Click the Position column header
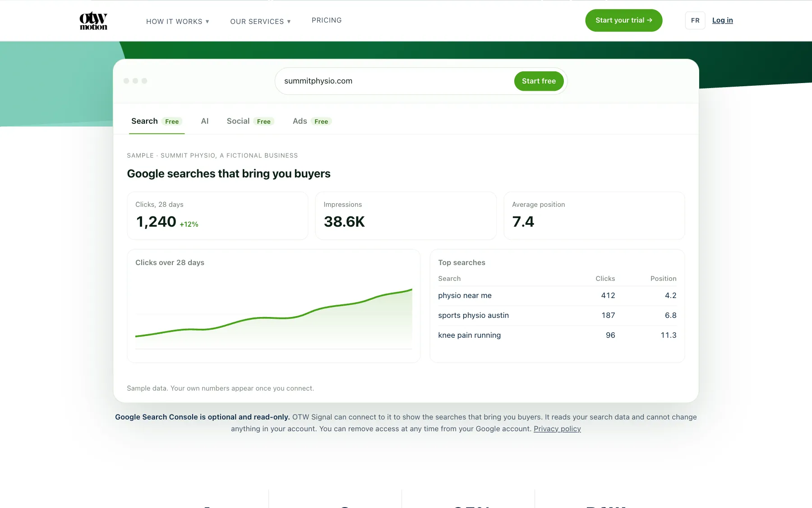 point(663,279)
